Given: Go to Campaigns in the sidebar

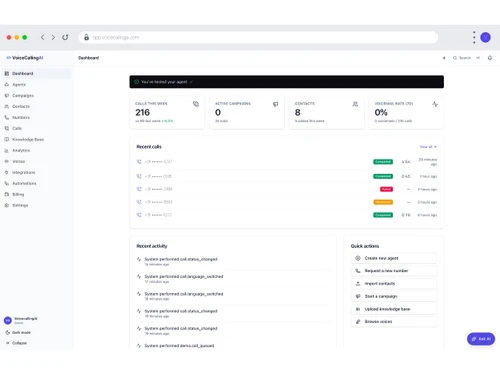Looking at the screenshot, I should tap(36, 96).
